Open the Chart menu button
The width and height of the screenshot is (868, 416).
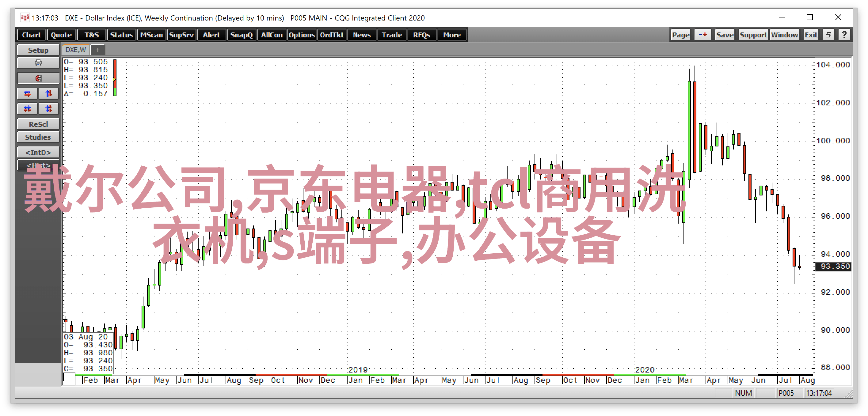click(x=31, y=35)
